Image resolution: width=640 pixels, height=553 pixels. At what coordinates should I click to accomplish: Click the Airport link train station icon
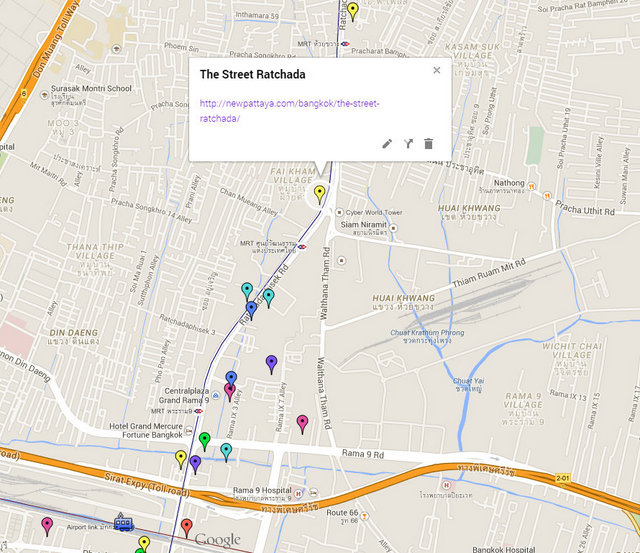click(123, 523)
